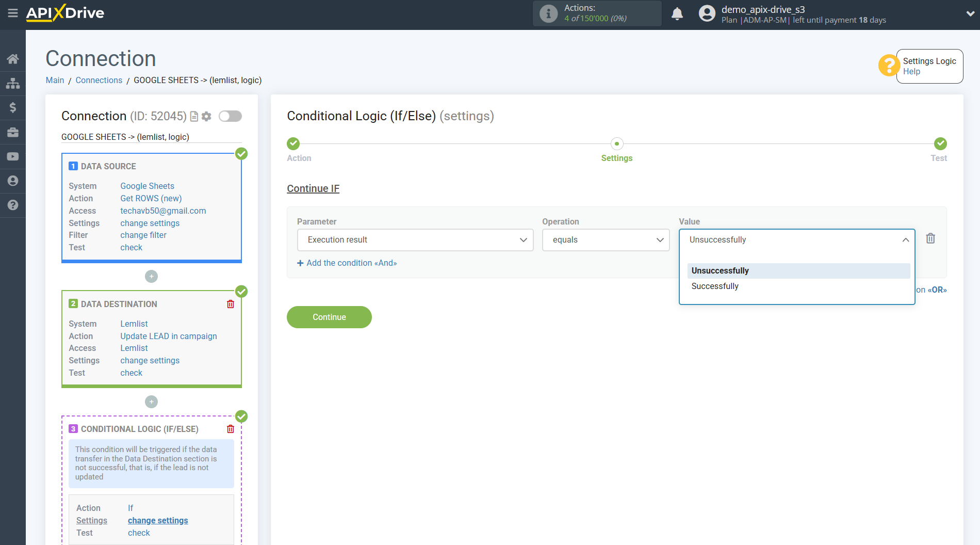980x545 pixels.
Task: Open the notifications bell
Action: click(677, 13)
